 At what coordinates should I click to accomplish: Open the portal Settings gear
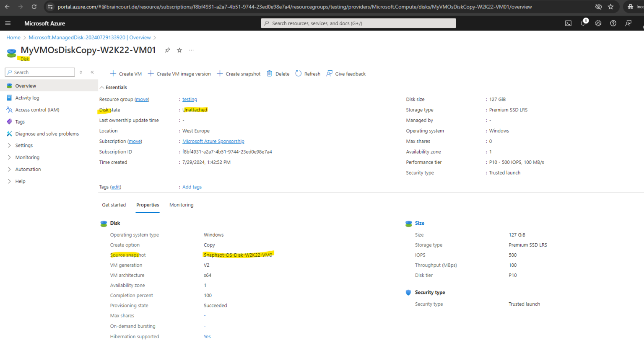598,23
